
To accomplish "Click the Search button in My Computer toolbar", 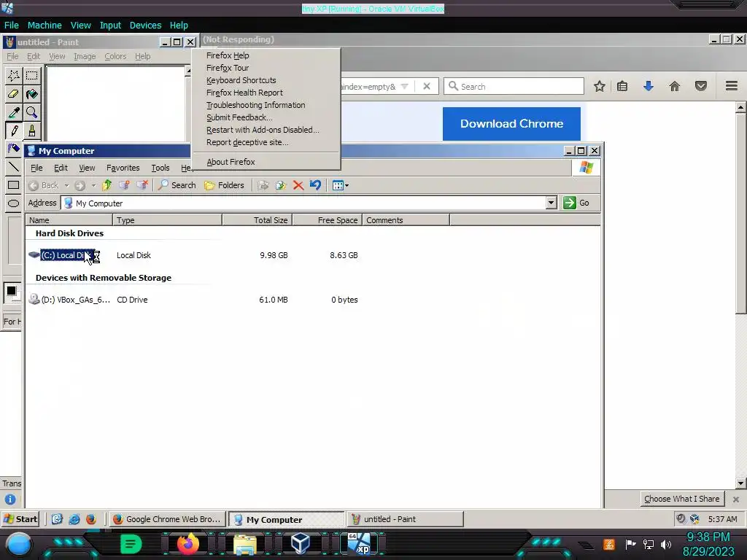I will click(177, 185).
